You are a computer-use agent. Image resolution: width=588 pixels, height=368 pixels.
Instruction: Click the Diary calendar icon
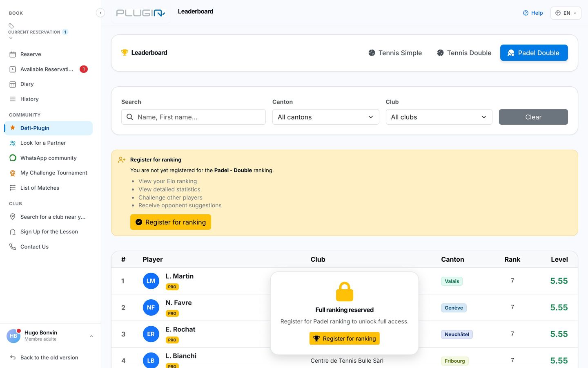coord(13,84)
